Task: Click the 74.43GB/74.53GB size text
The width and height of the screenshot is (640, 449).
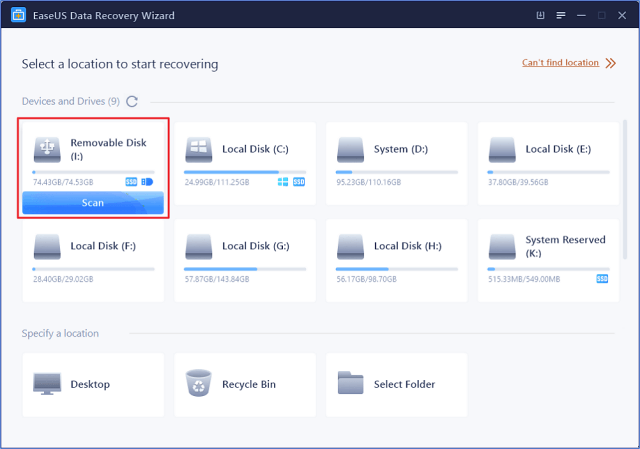Action: click(63, 182)
